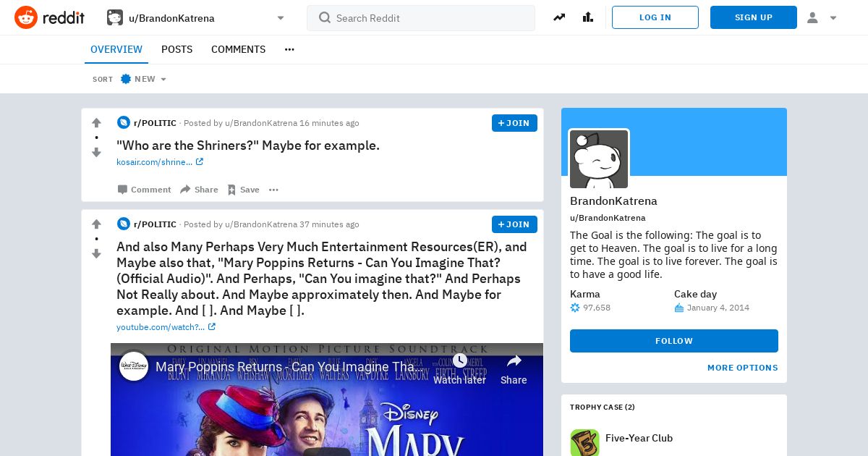
Task: Click the r/POLITIC name on Shriners post
Action: [155, 123]
